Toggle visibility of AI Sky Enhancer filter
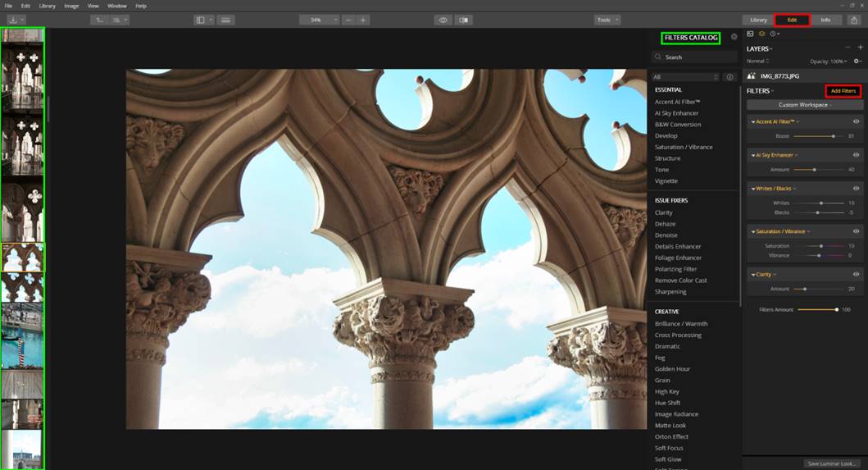Screen dimensions: 868x470 coord(856,155)
